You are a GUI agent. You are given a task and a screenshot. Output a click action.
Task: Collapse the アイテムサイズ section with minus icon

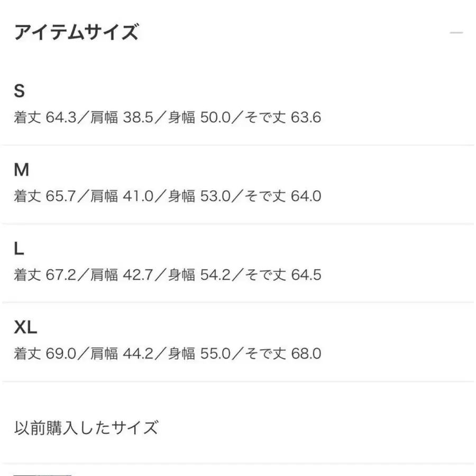456,33
